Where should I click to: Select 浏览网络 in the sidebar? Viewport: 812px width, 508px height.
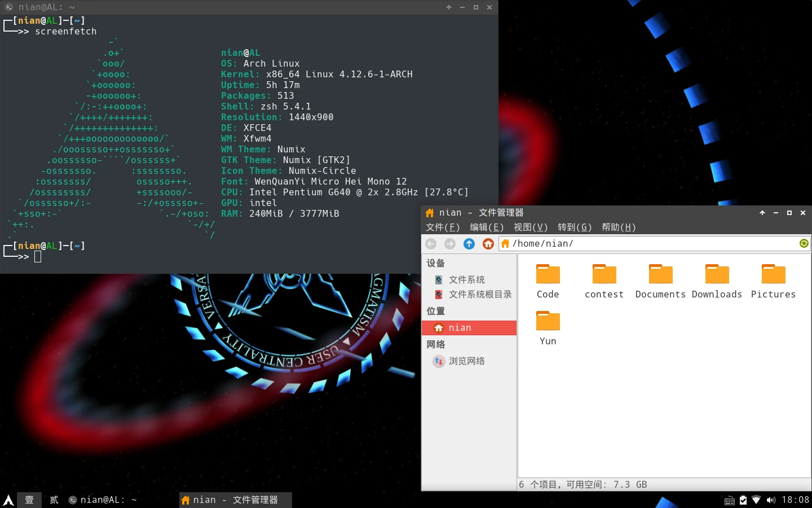[466, 361]
